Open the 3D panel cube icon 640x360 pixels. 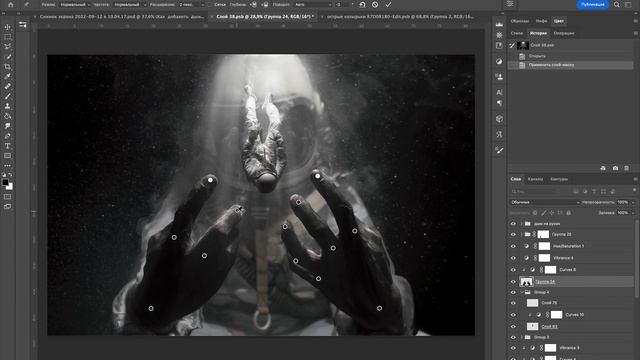point(499,119)
